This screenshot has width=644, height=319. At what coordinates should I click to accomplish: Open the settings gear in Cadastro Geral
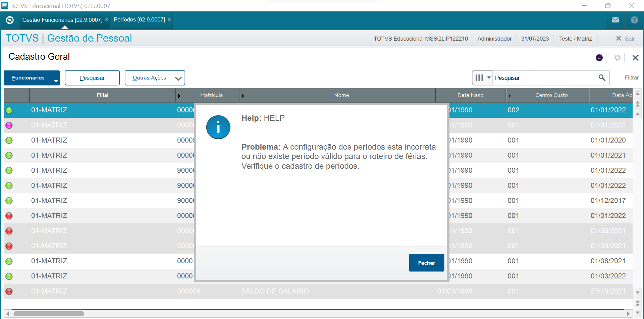tap(617, 57)
